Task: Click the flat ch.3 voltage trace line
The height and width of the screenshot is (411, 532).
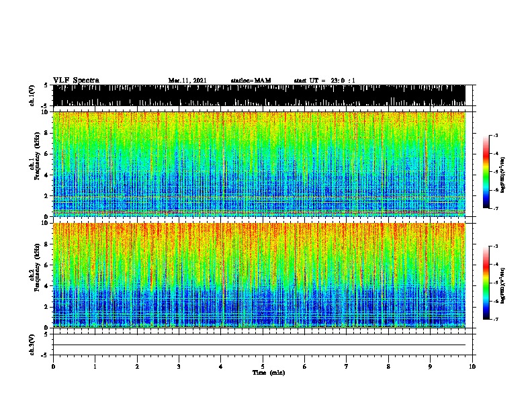Action: (259, 345)
